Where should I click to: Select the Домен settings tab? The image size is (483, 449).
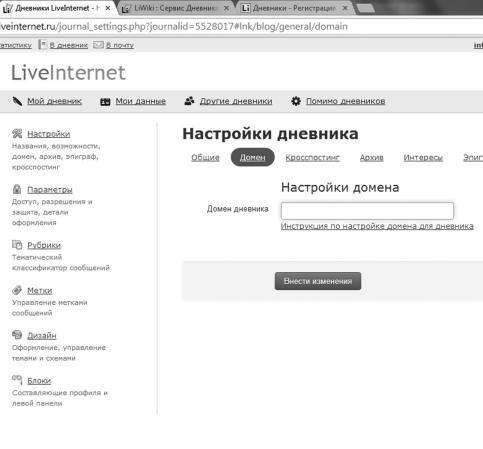[253, 157]
